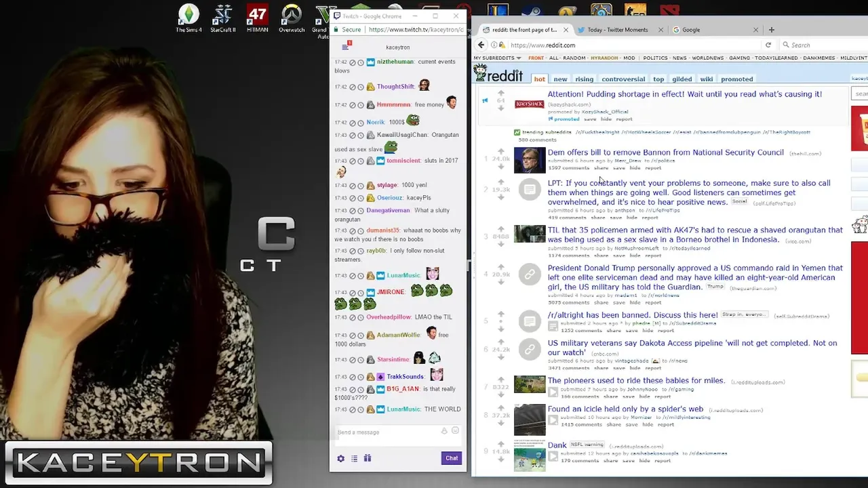Expand the icicle spider's web image preview
Screen dimensions: 868x488
click(553, 420)
